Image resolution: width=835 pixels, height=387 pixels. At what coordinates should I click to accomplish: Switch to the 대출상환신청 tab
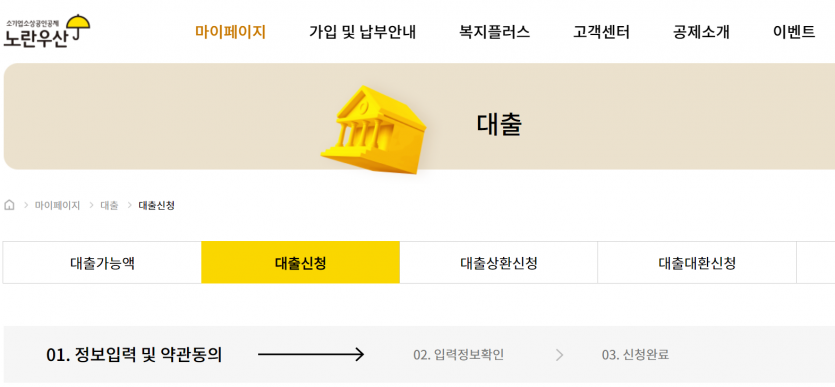[x=499, y=263]
